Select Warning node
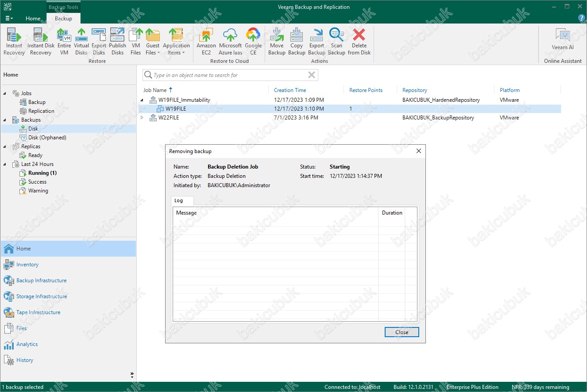This screenshot has height=392, width=587. point(38,191)
